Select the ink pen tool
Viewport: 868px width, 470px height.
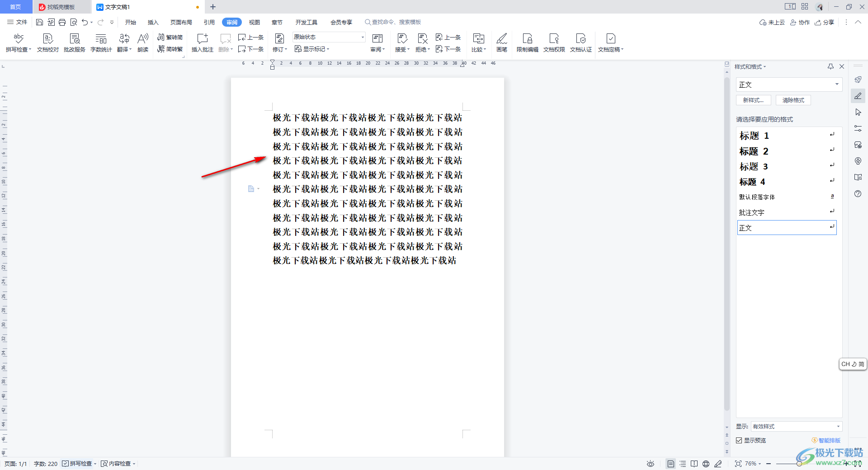point(502,43)
